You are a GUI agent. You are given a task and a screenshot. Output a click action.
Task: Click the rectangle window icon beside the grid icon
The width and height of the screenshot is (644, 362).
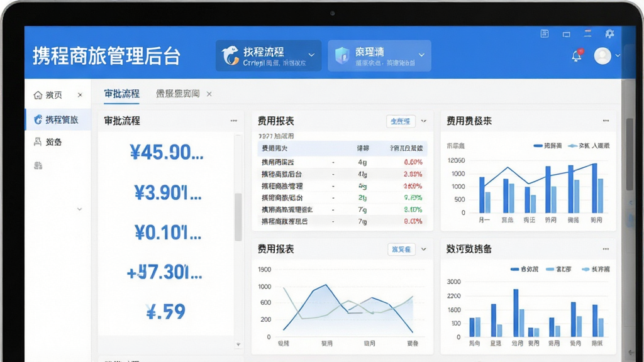tap(567, 34)
